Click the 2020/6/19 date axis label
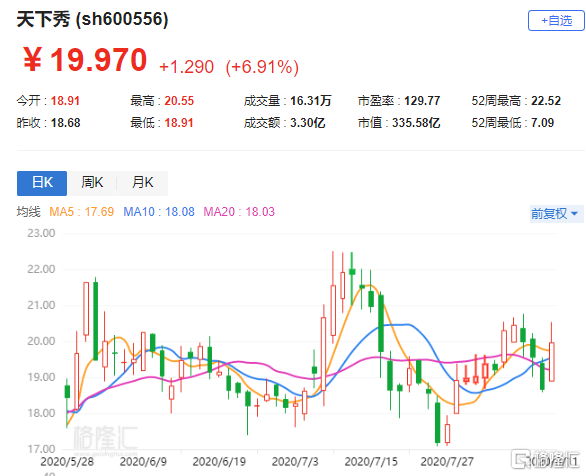Screen dimensions: 586x476 219,462
